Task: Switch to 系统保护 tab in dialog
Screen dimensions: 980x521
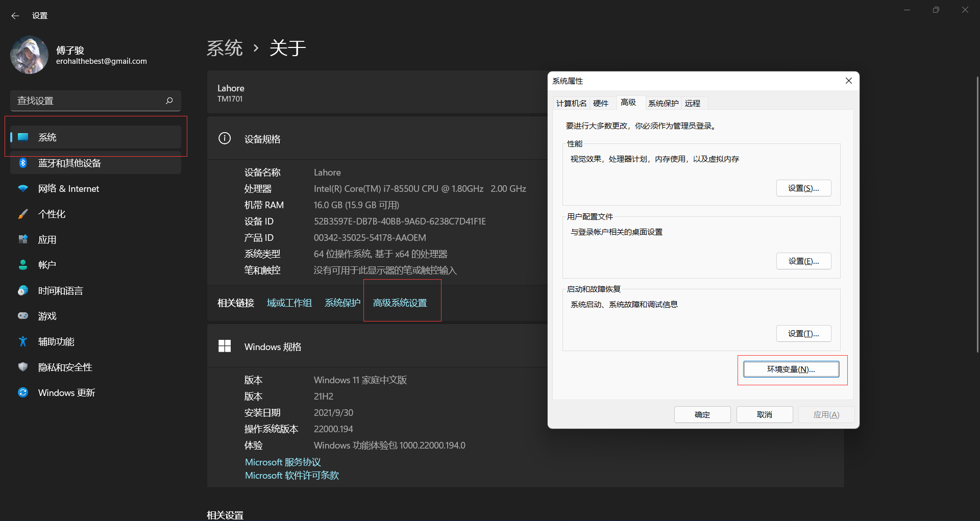Action: (x=663, y=103)
